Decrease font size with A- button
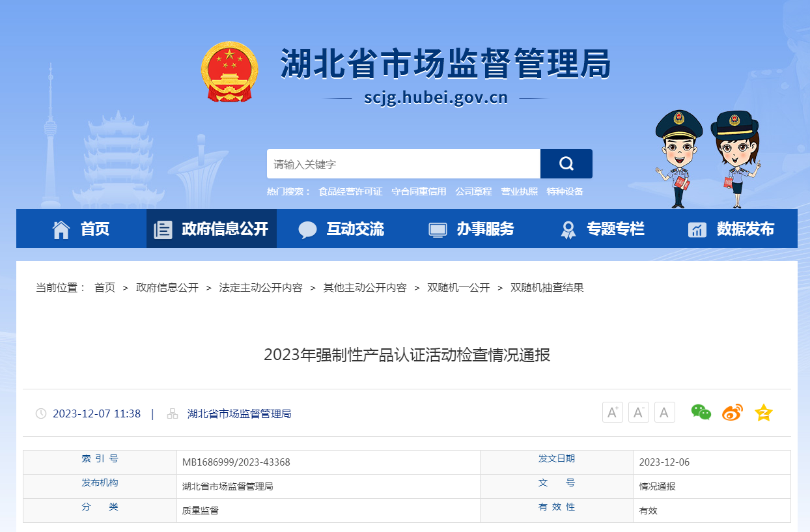 point(639,412)
